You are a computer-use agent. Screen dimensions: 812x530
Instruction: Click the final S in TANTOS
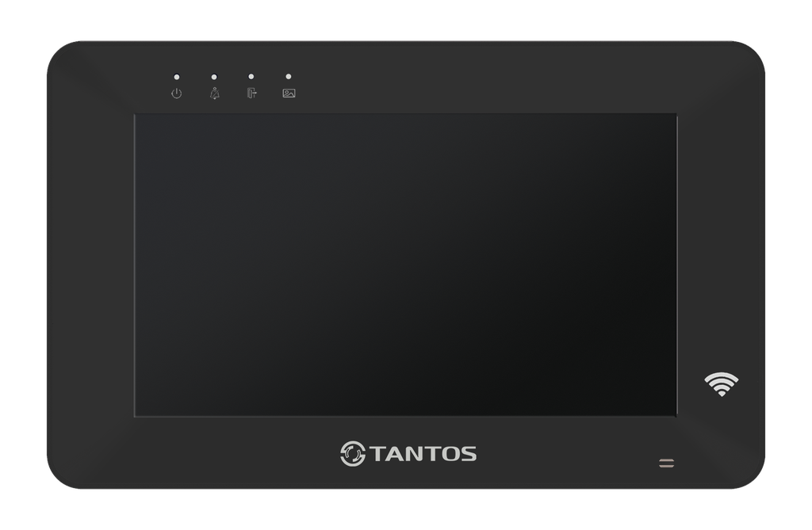(468, 454)
